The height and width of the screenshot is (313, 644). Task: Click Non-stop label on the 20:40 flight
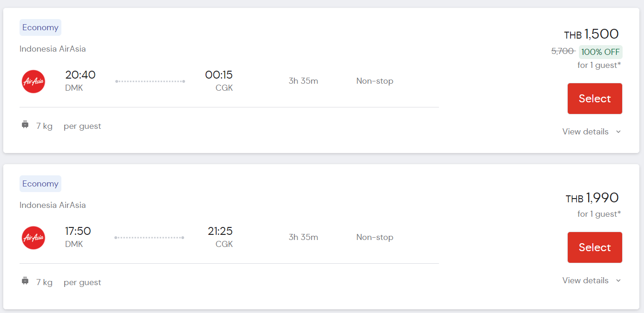pos(375,81)
